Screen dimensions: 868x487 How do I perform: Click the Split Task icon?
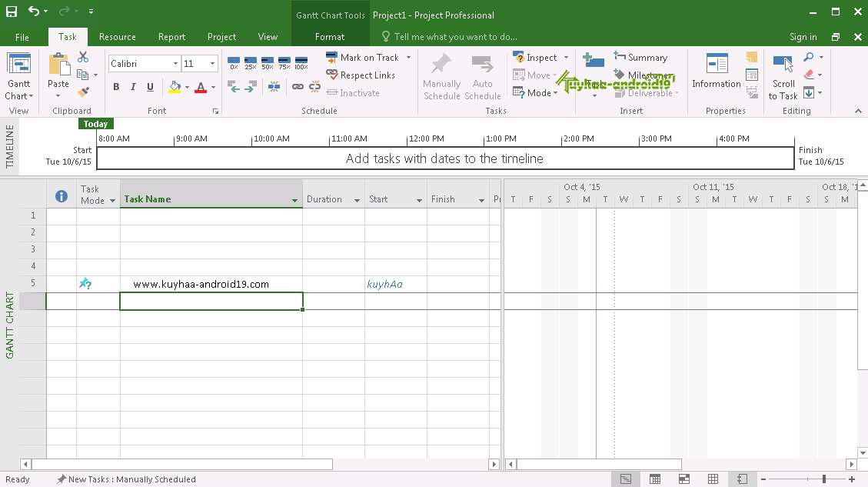point(274,86)
